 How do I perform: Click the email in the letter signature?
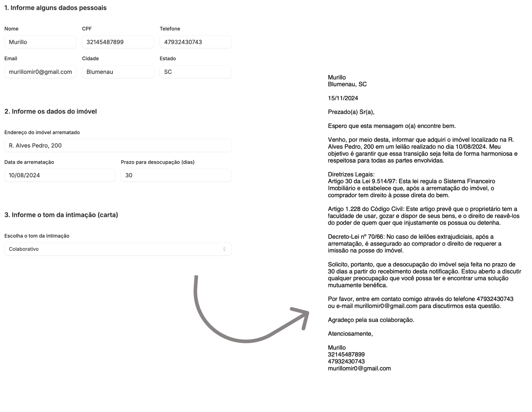(359, 368)
